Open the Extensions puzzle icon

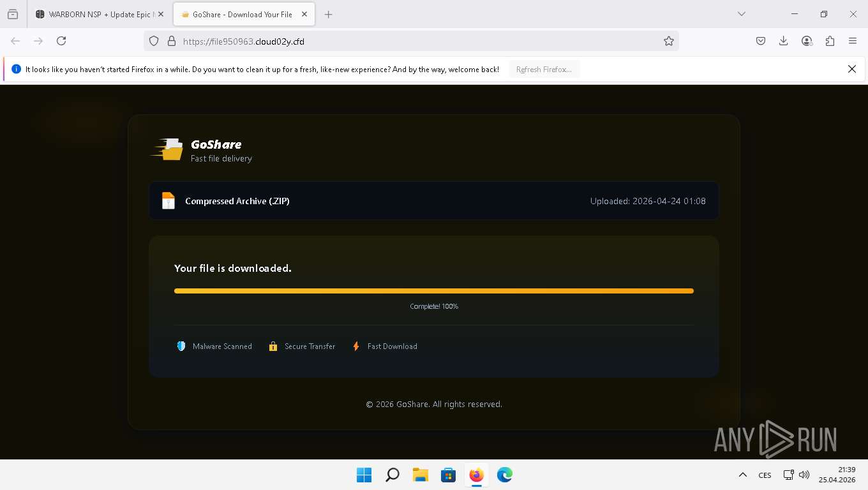click(830, 41)
